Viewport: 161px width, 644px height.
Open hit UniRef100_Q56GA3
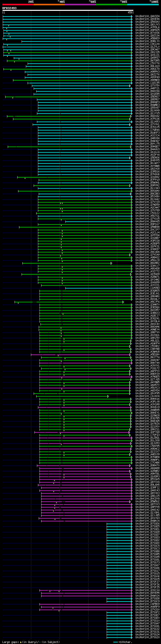coord(147,22)
